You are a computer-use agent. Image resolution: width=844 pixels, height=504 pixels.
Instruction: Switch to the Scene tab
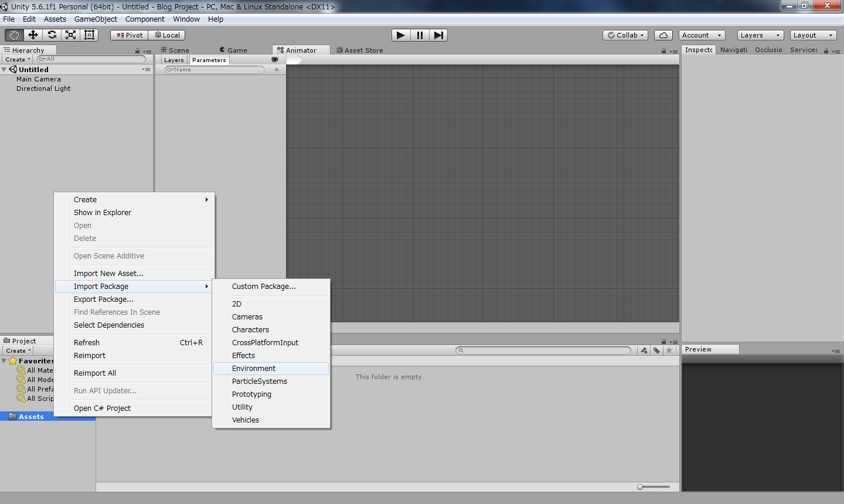(x=175, y=50)
